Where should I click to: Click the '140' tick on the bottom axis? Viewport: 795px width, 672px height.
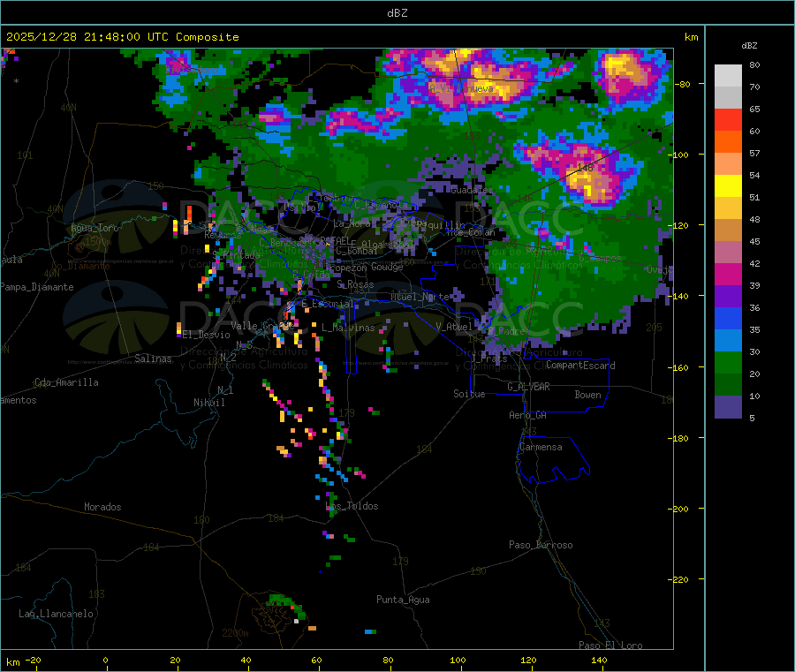(599, 660)
